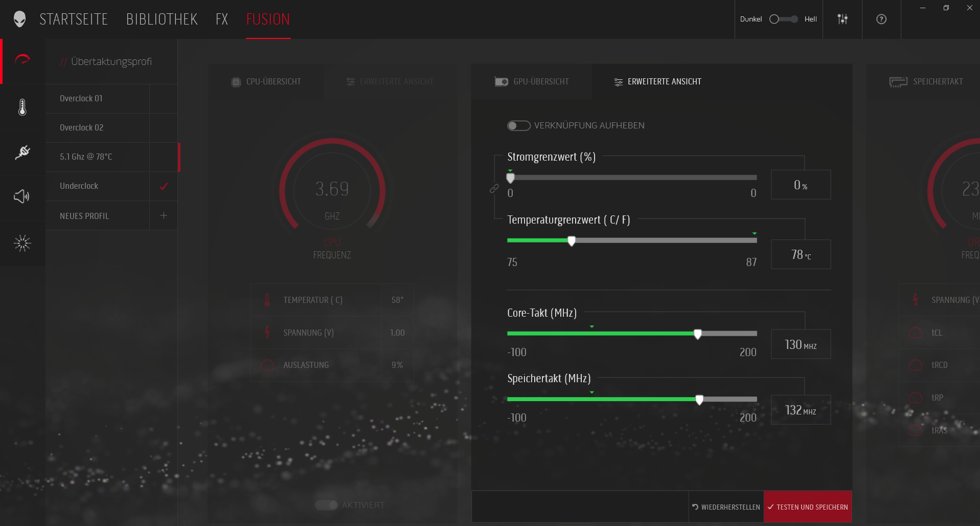Click the help question mark icon

click(881, 19)
